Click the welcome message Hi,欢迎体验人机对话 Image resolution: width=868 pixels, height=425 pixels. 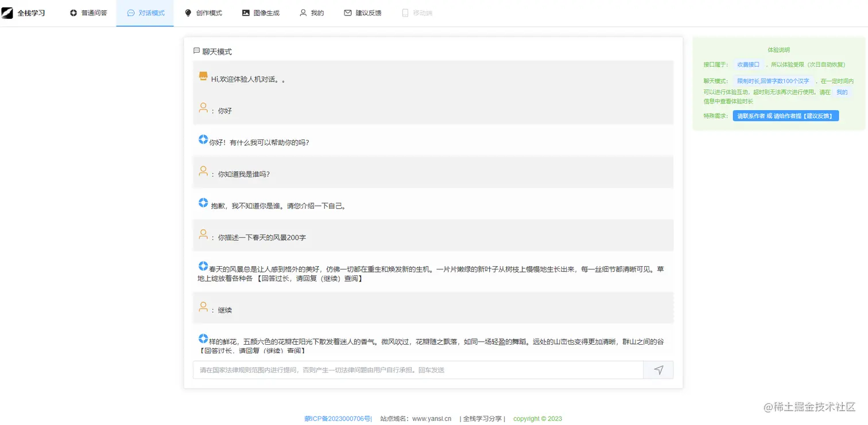248,79
